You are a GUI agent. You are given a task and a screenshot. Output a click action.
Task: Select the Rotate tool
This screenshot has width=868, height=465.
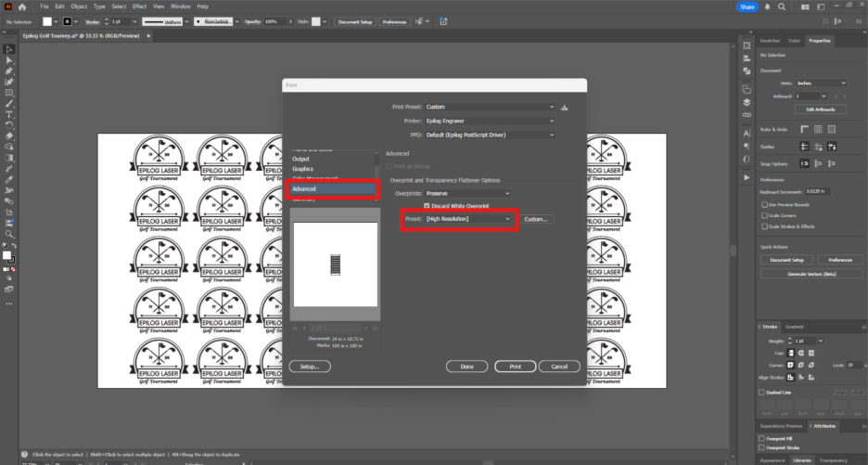click(9, 125)
